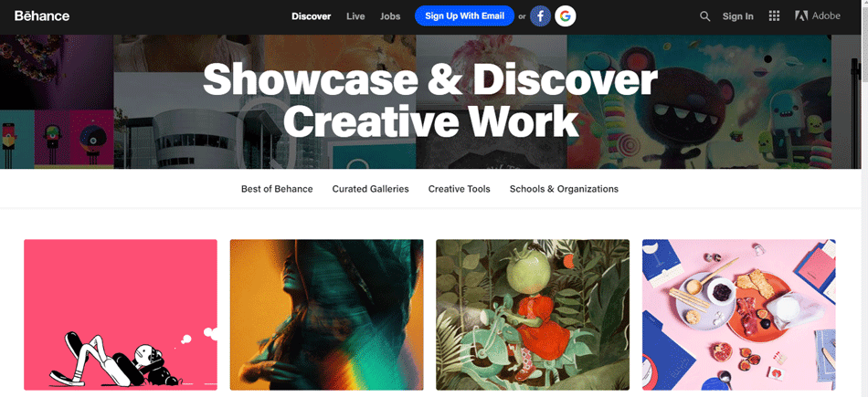The image size is (868, 397).
Task: Open the orange and teal portrait thumbnail
Action: click(x=326, y=315)
